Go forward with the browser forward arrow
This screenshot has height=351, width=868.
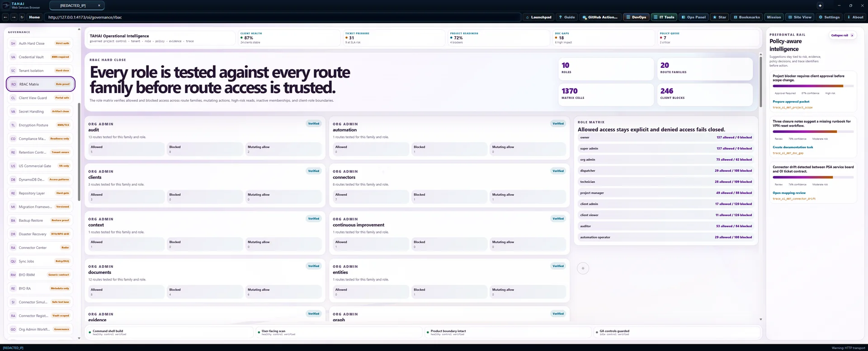coord(14,17)
